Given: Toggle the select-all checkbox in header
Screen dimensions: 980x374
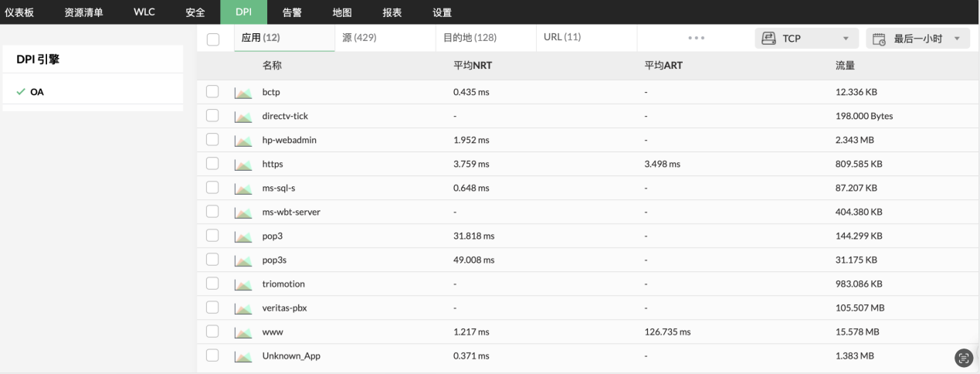Looking at the screenshot, I should pos(213,39).
